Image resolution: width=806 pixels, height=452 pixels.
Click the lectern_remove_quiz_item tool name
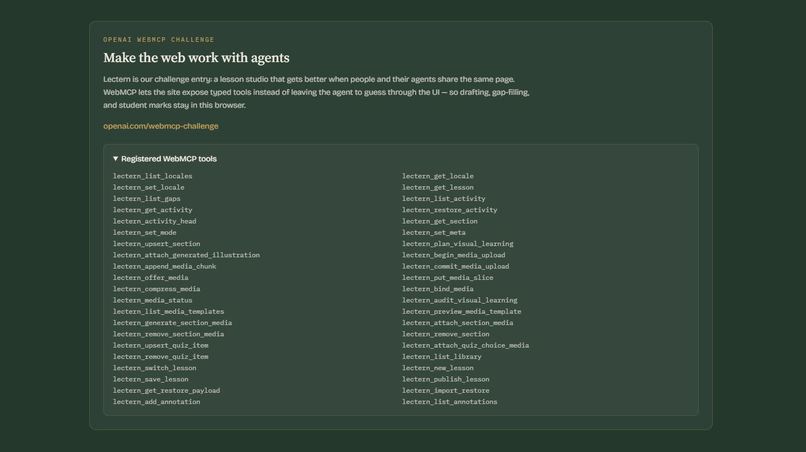161,357
